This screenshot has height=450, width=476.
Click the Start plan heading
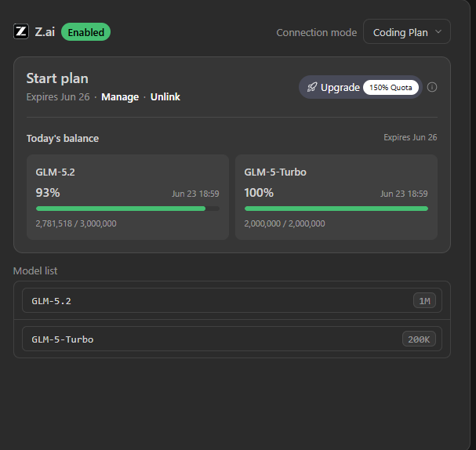pyautogui.click(x=57, y=78)
